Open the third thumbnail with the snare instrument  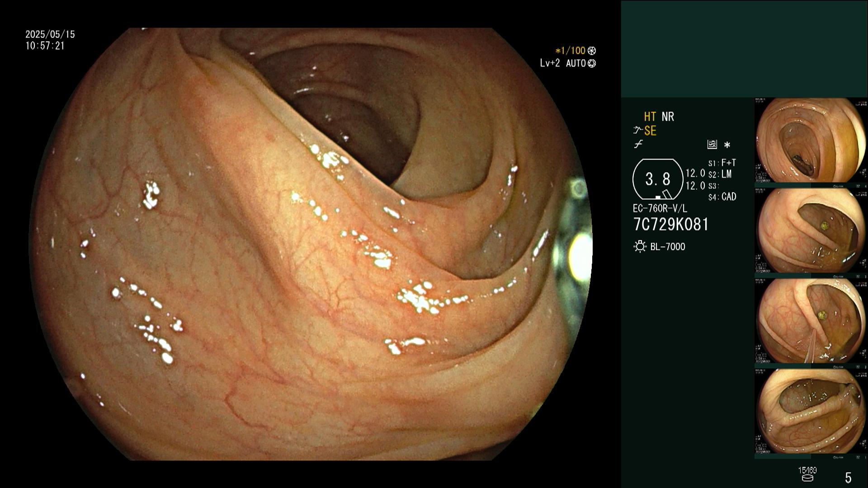point(811,321)
